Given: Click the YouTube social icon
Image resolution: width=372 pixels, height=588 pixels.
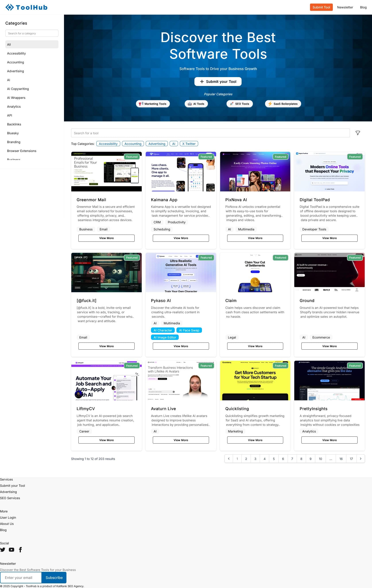Looking at the screenshot, I should coord(12,550).
